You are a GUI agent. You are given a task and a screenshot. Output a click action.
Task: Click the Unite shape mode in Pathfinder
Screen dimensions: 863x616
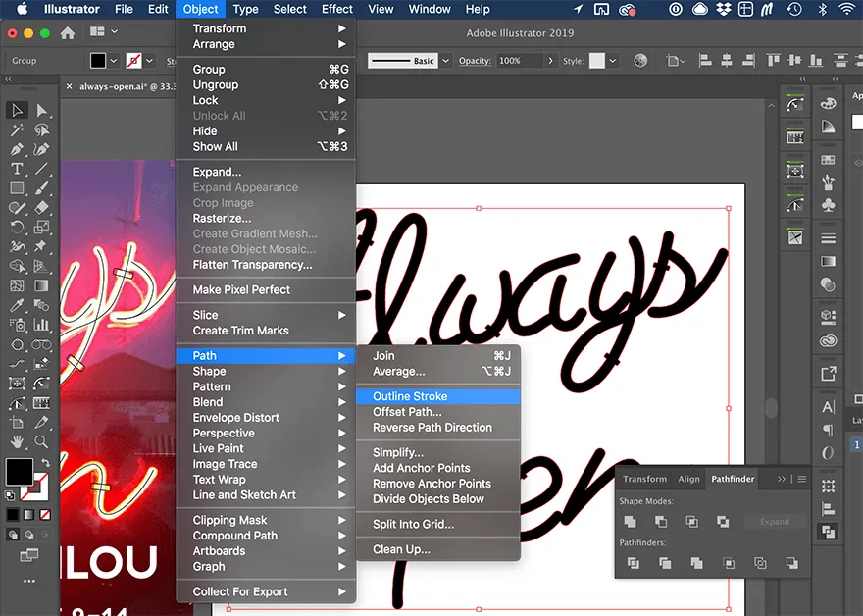pyautogui.click(x=630, y=522)
